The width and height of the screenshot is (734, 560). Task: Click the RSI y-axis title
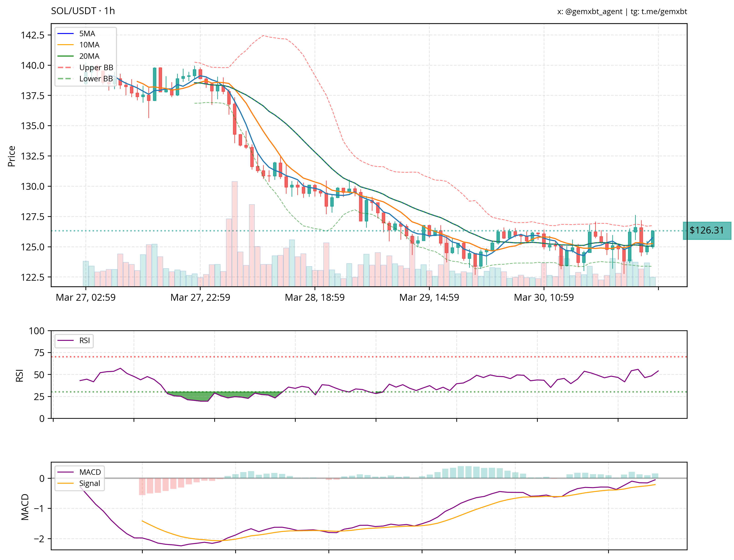tap(20, 375)
